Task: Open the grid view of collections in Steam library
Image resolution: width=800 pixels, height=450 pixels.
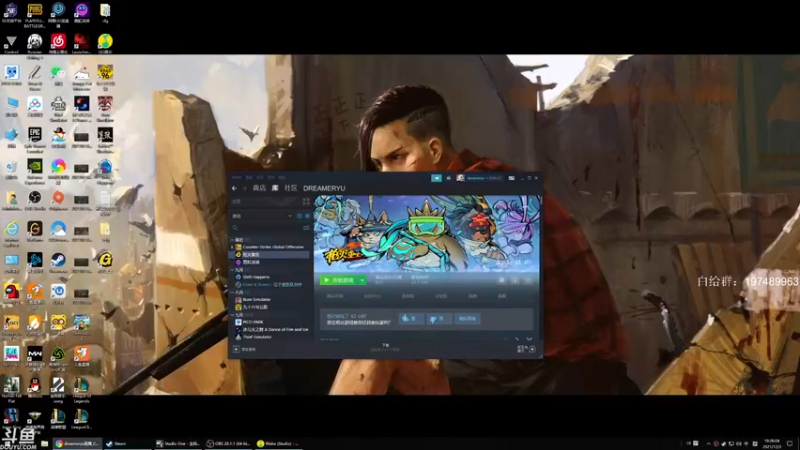Action: (306, 201)
